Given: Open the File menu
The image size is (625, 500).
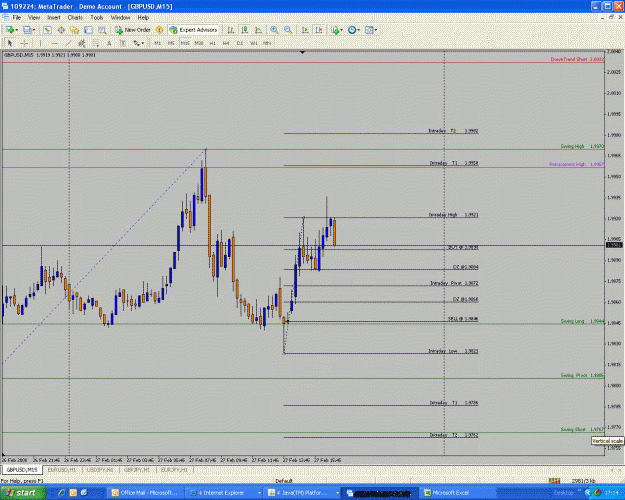Looking at the screenshot, I should (16, 18).
